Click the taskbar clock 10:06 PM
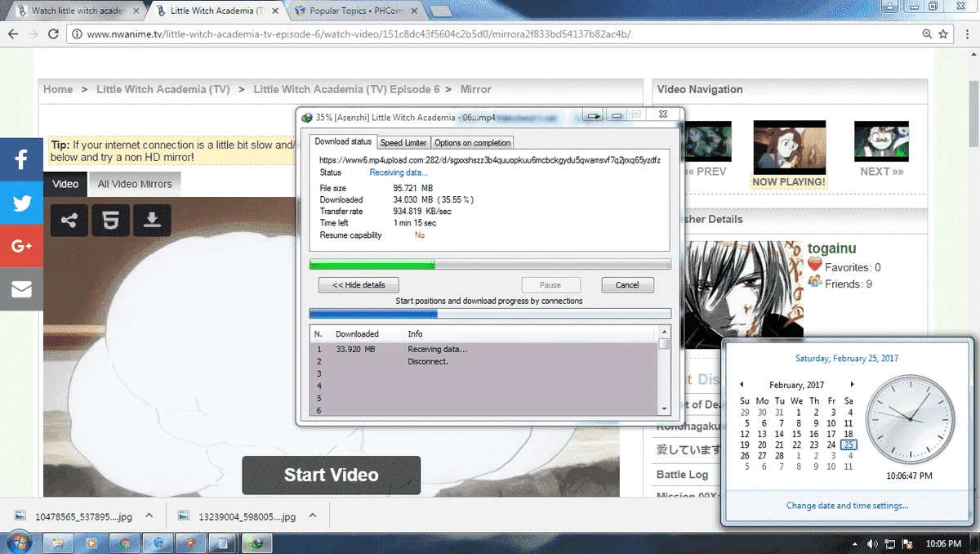This screenshot has height=554, width=980. coord(944,543)
